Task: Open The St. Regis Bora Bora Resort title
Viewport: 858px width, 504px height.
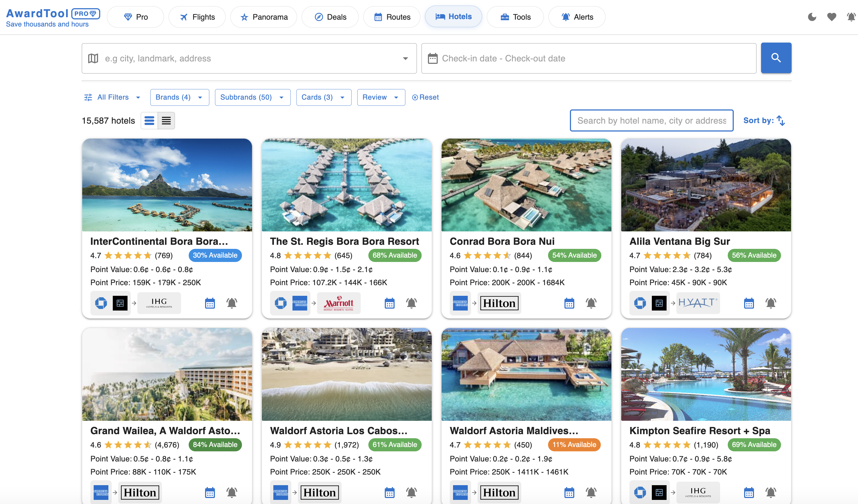Action: coord(344,241)
